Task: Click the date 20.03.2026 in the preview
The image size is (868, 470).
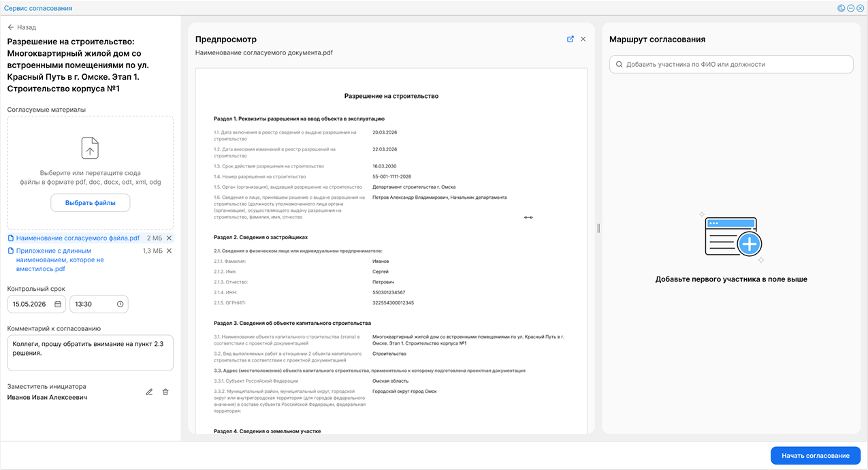Action: (385, 132)
